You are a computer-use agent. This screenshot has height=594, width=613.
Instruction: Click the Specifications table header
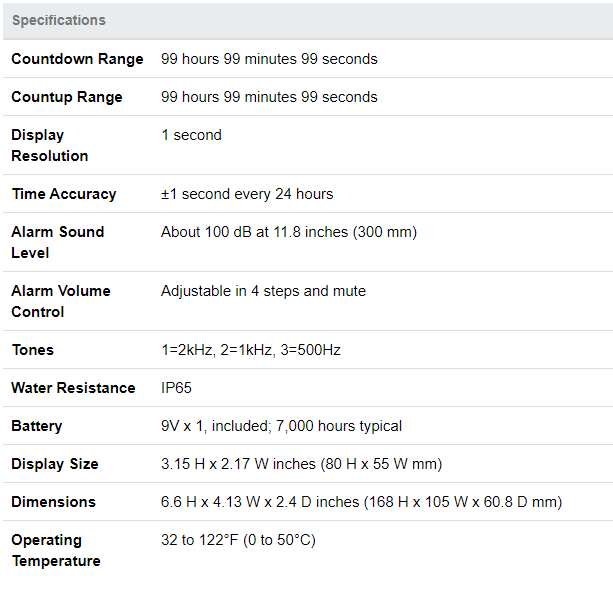[x=58, y=20]
